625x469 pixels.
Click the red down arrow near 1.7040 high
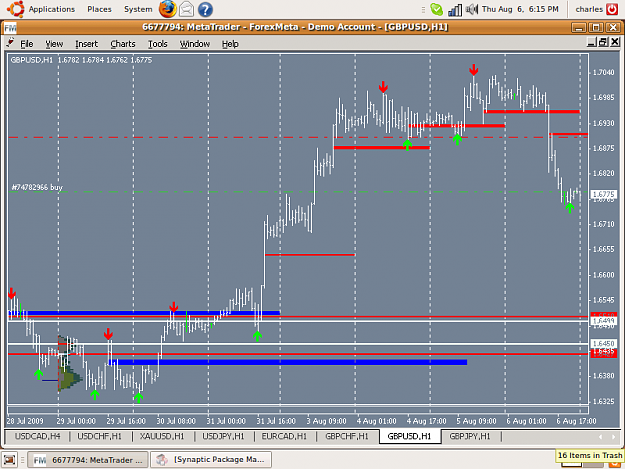coord(474,70)
